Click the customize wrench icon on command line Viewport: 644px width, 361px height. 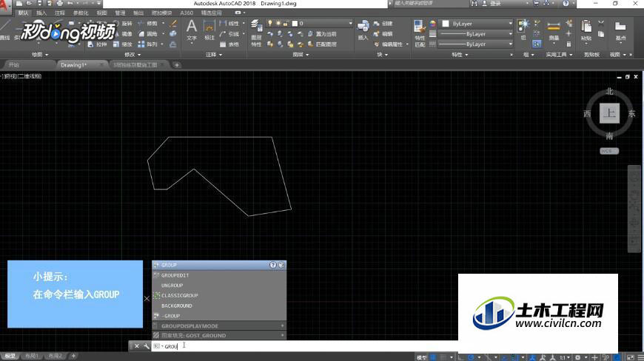click(147, 346)
